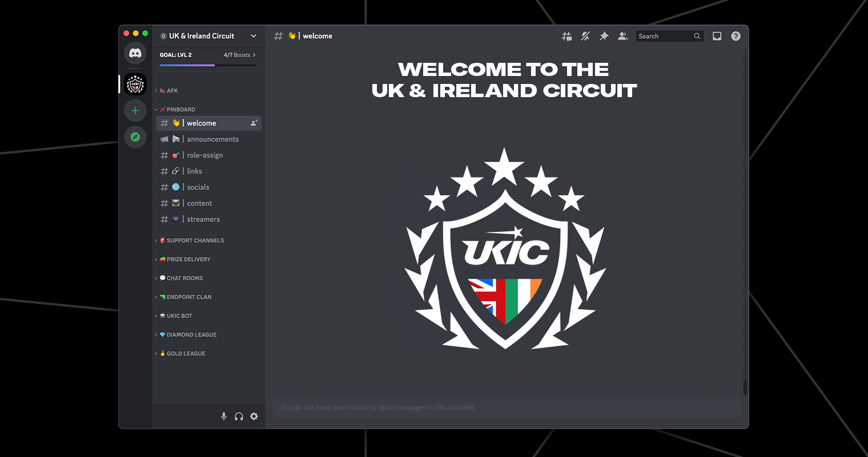Expand CHAT ROOMS category
Viewport: 868px width, 457px height.
click(x=179, y=278)
